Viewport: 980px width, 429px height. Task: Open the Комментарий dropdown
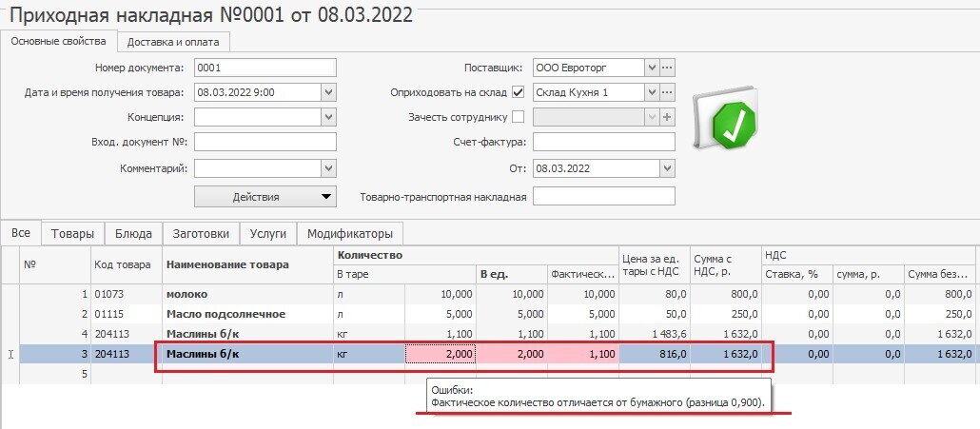[x=328, y=167]
